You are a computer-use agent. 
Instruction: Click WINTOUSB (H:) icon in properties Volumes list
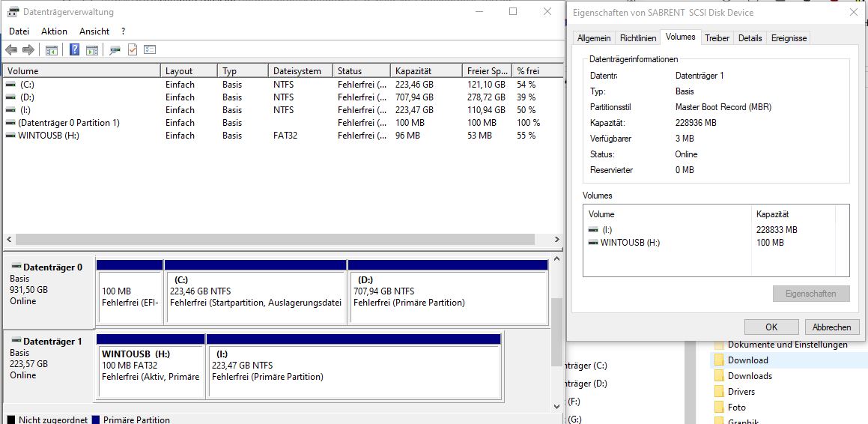click(x=593, y=243)
